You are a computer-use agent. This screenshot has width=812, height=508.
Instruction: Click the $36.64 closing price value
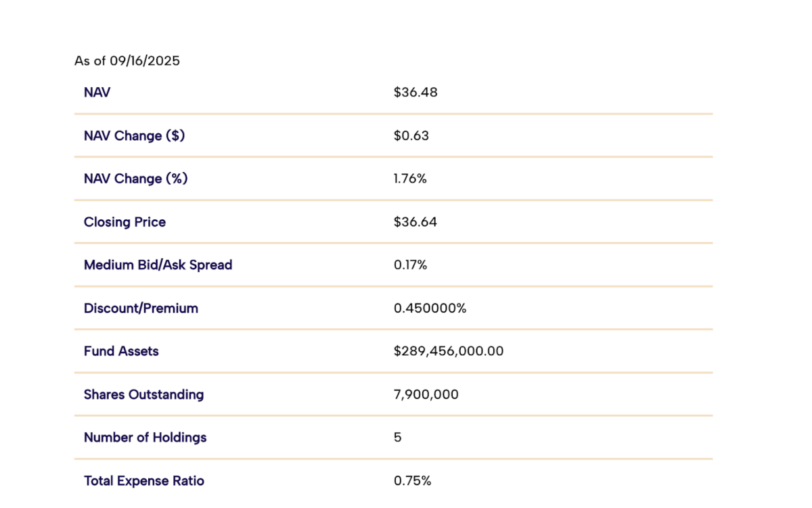[415, 222]
